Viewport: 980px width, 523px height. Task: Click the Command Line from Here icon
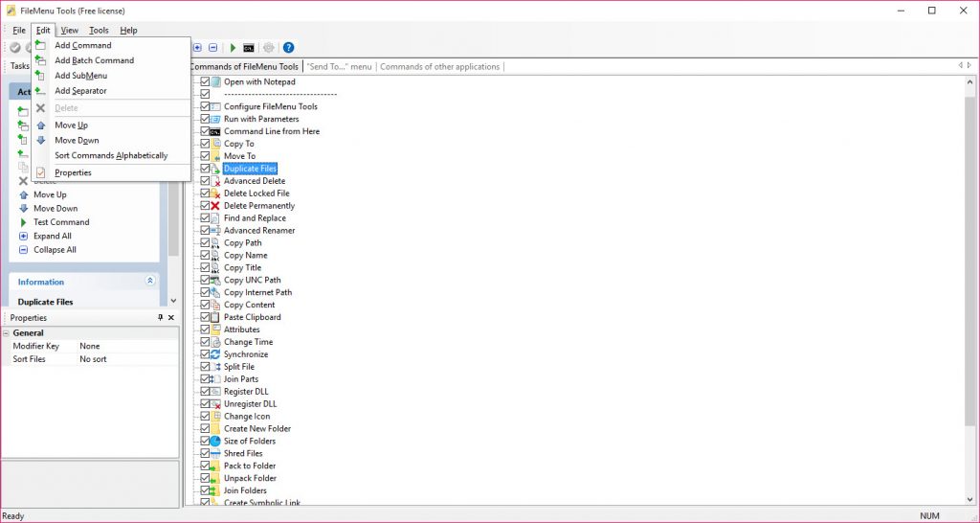(215, 131)
